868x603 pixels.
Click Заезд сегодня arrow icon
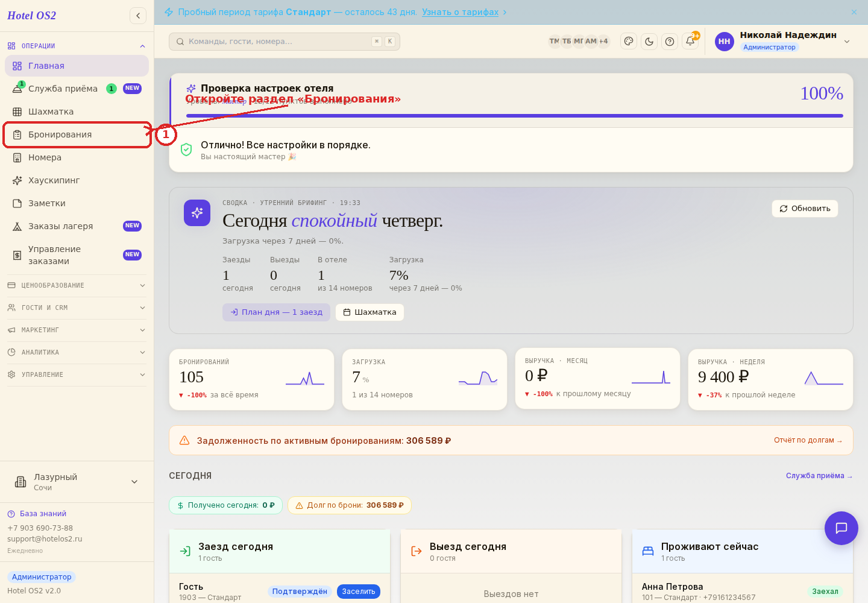[x=185, y=551]
